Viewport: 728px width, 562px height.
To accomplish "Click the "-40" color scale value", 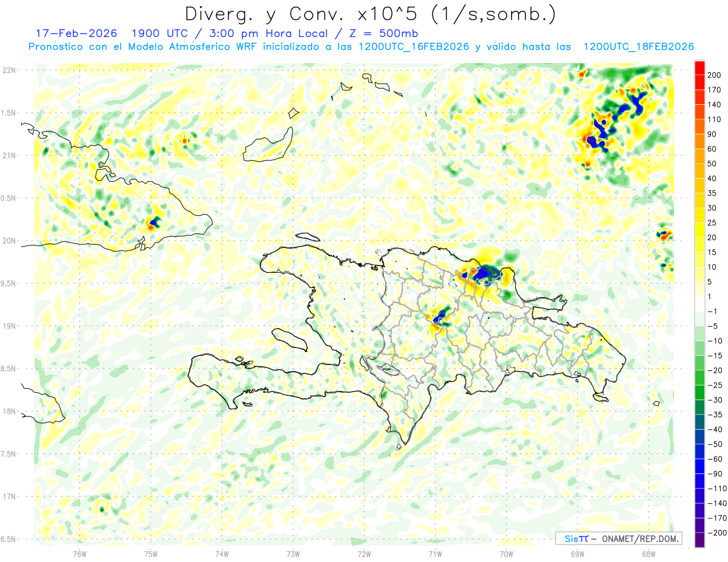I will pos(716,429).
